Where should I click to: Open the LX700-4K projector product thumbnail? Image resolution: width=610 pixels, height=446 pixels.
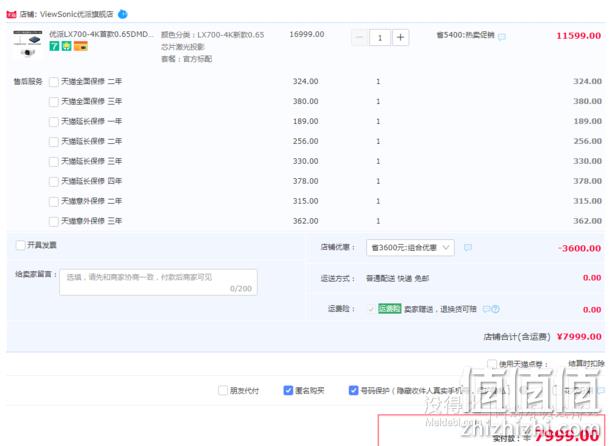pyautogui.click(x=27, y=44)
